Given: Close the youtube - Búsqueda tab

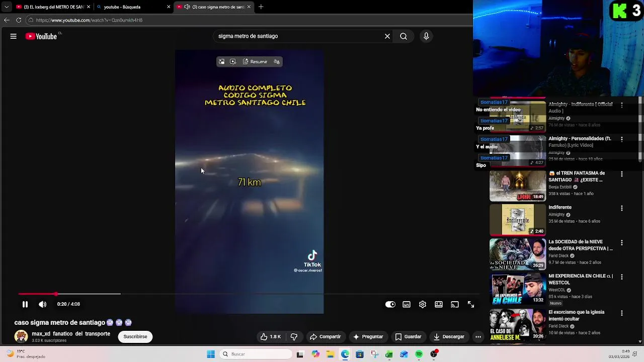Looking at the screenshot, I should (169, 7).
